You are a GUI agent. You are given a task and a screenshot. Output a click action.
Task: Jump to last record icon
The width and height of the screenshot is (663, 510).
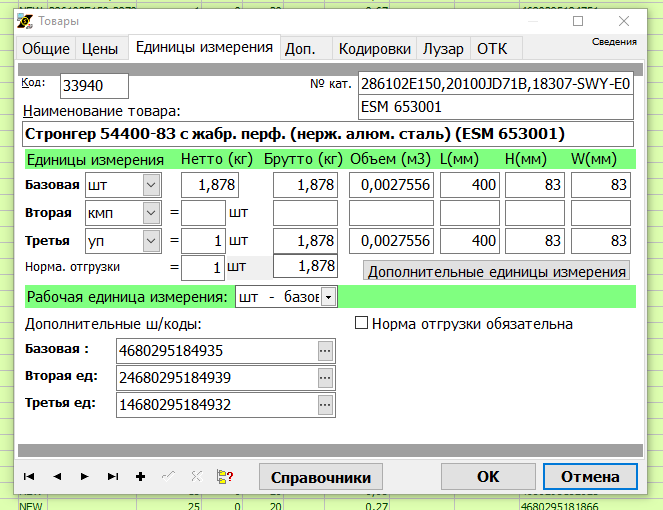(x=113, y=477)
